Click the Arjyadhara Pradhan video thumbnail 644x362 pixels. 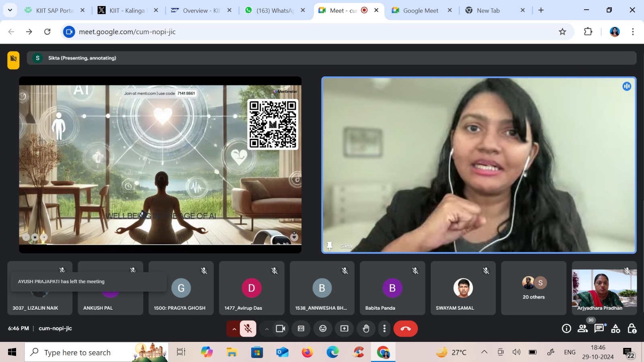tap(604, 288)
